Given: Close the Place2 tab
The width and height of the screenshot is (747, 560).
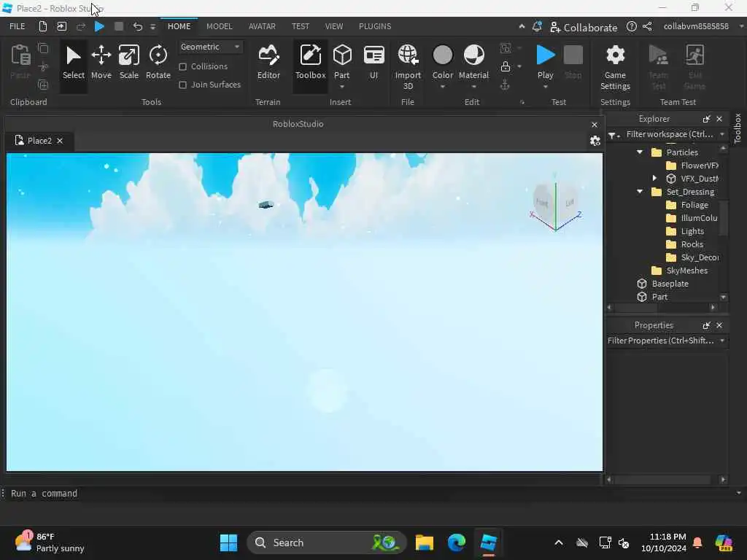Looking at the screenshot, I should pos(60,141).
